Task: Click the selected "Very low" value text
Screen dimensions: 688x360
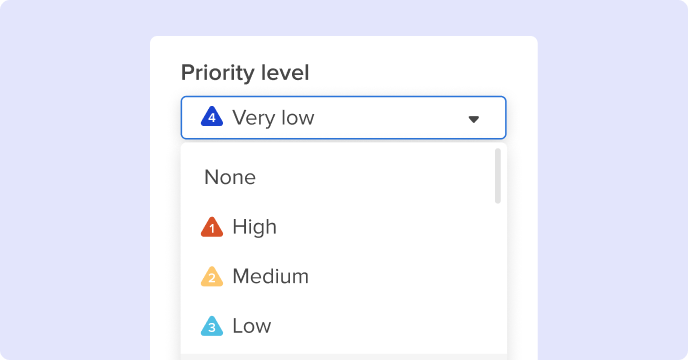Action: pos(273,118)
